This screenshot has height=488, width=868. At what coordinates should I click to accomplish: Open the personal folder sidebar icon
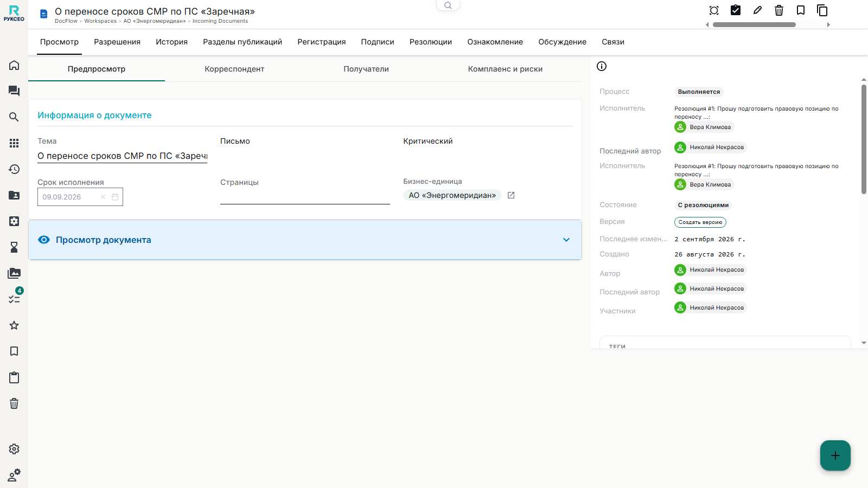pos(14,195)
